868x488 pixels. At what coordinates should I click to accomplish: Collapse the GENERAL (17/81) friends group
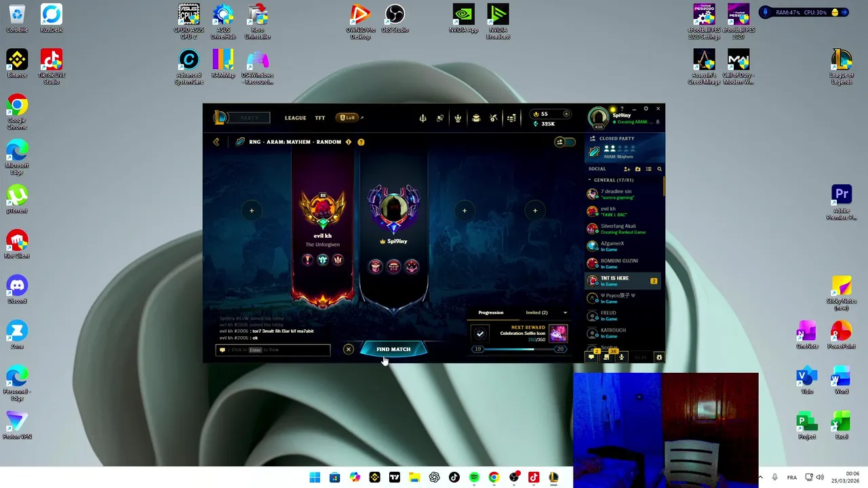(x=589, y=180)
